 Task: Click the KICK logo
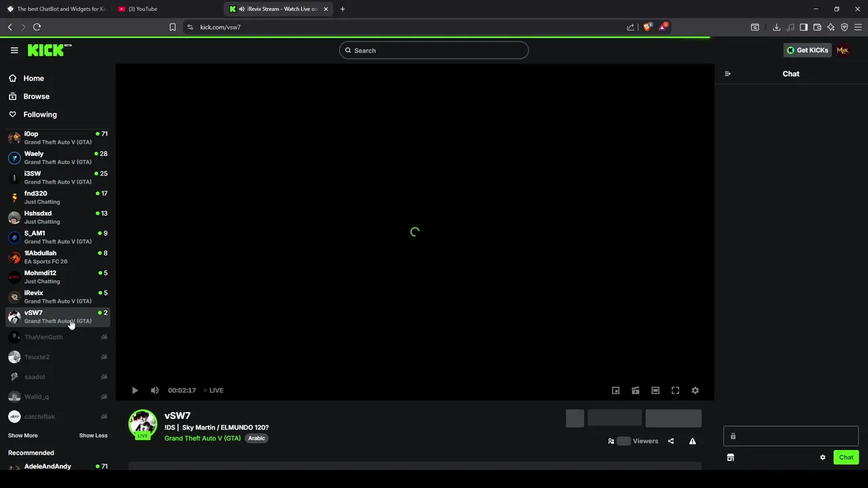point(50,50)
